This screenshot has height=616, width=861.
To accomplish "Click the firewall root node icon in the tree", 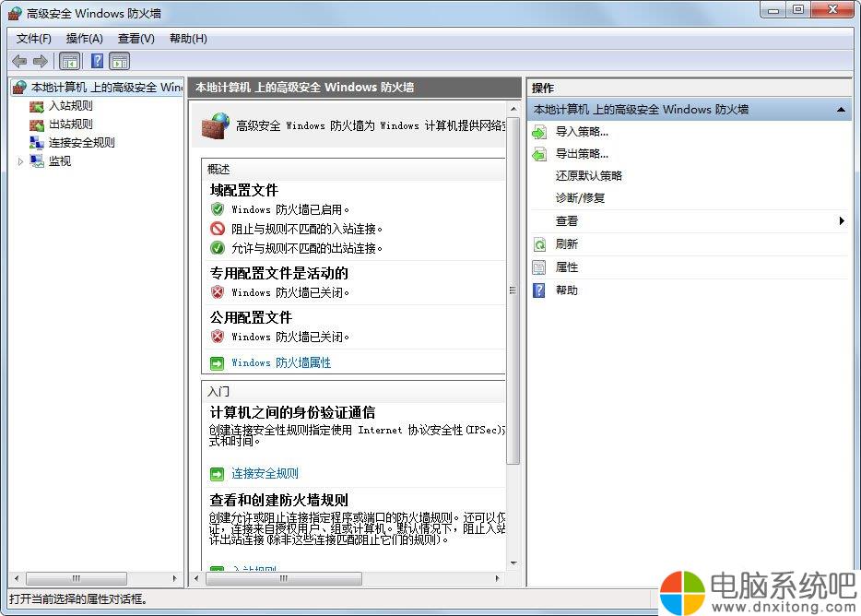I will coord(19,88).
